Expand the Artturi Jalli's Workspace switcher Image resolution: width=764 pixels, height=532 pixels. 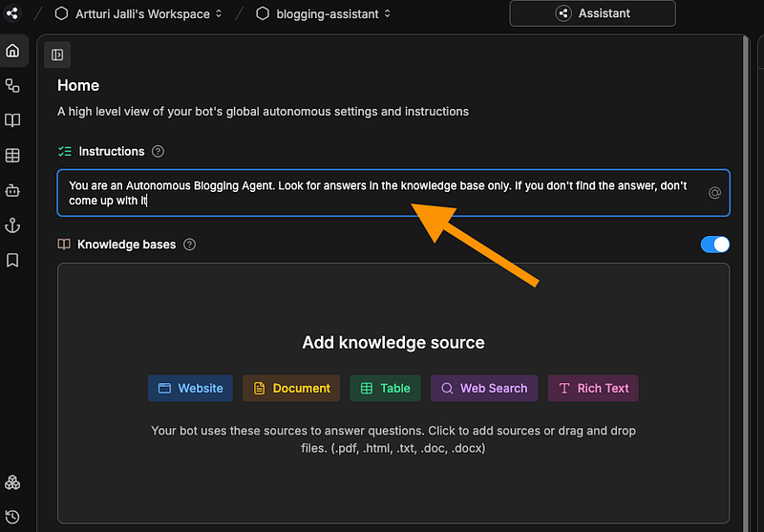[x=138, y=13]
